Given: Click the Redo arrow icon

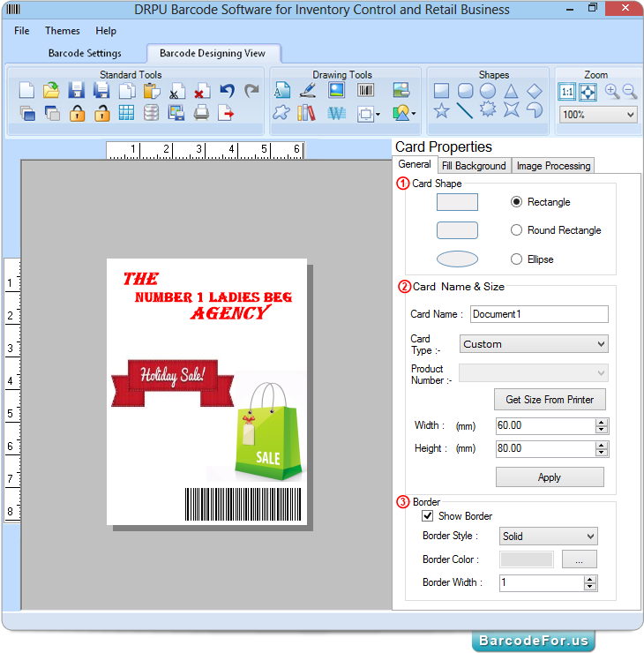Looking at the screenshot, I should tap(251, 90).
